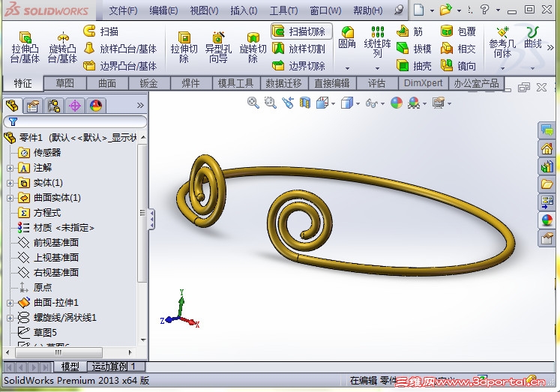Select the 圆角 fillet tool
The image size is (560, 392).
coord(347,37)
